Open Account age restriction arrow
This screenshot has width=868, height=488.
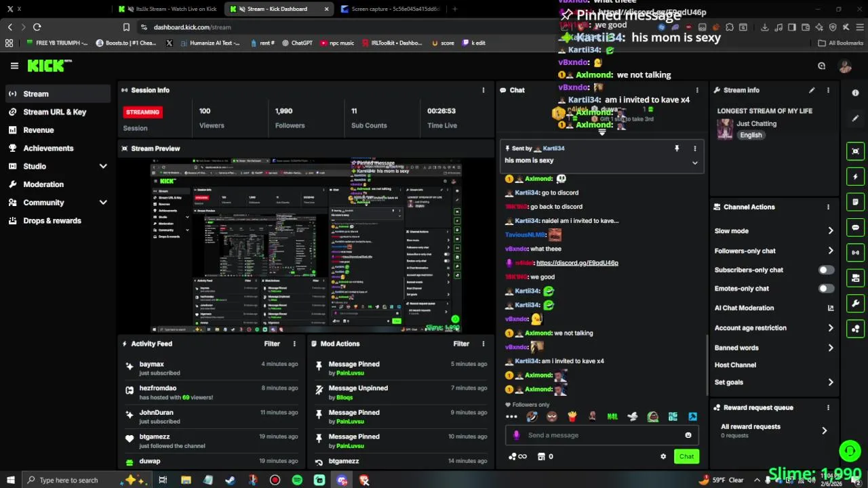tap(831, 328)
